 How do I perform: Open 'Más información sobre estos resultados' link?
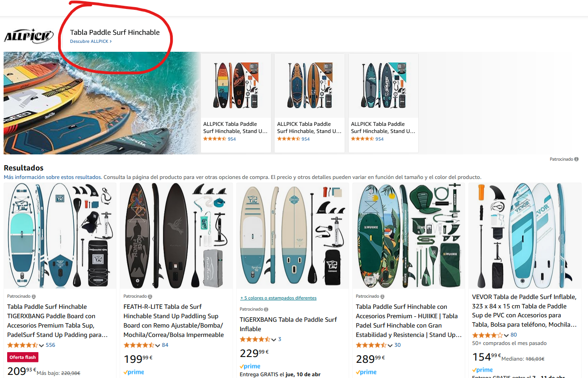53,177
